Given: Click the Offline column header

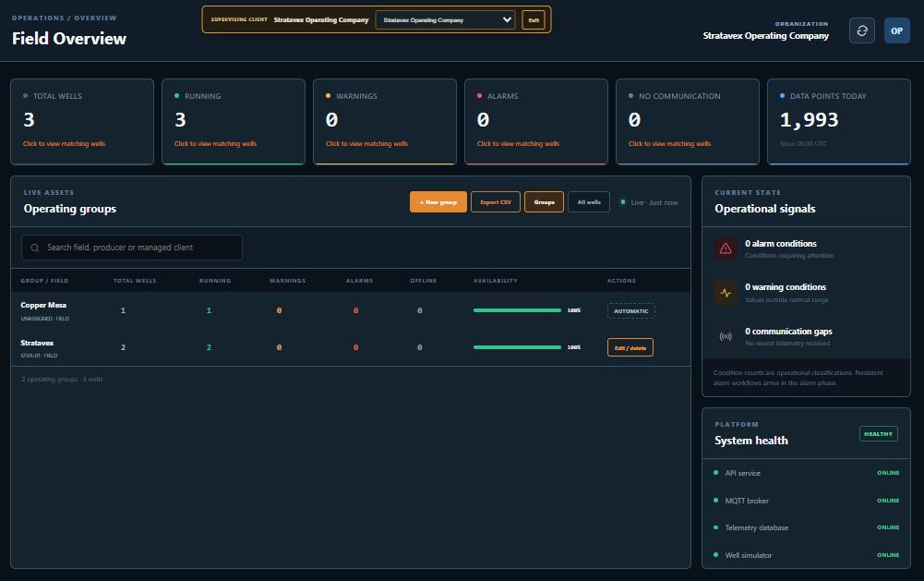Looking at the screenshot, I should coord(424,281).
